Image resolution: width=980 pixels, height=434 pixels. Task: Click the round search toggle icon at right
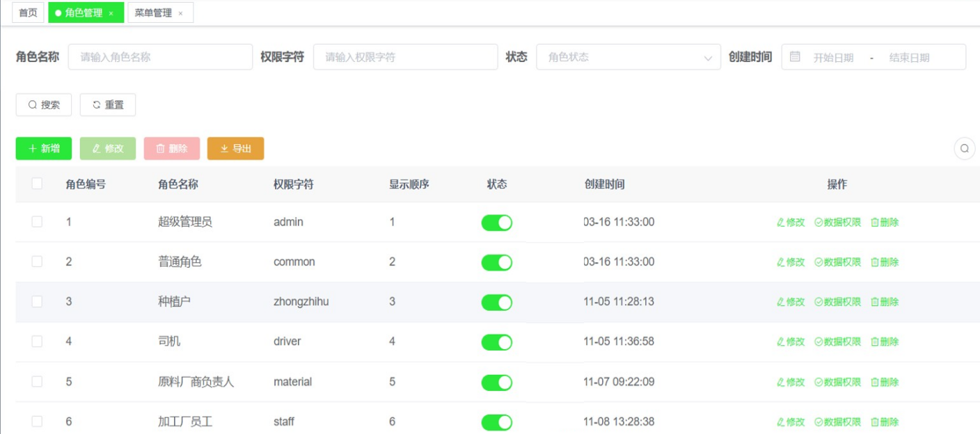click(x=965, y=148)
